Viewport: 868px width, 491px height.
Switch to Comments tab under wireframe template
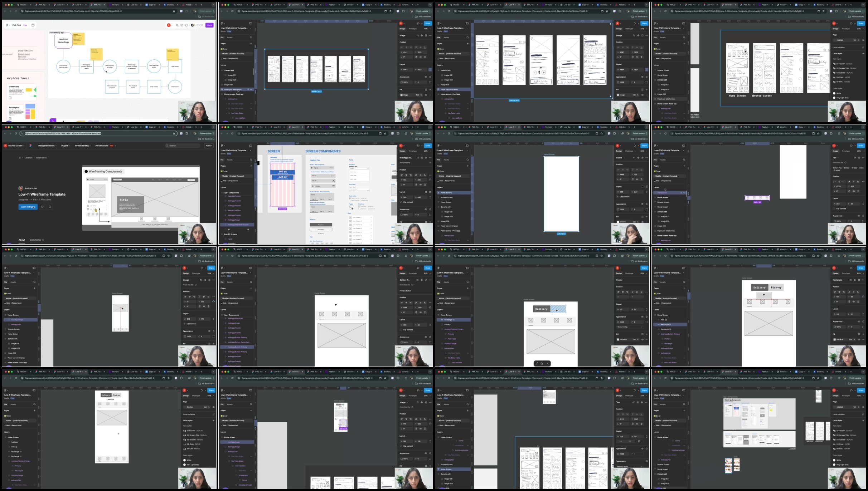[37, 240]
